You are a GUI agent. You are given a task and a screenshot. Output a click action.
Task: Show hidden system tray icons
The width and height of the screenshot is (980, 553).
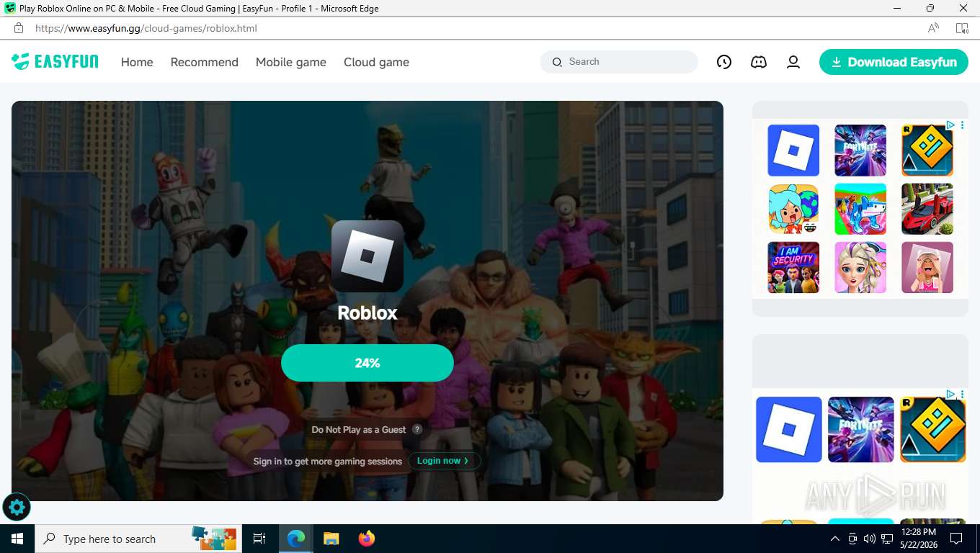click(835, 539)
